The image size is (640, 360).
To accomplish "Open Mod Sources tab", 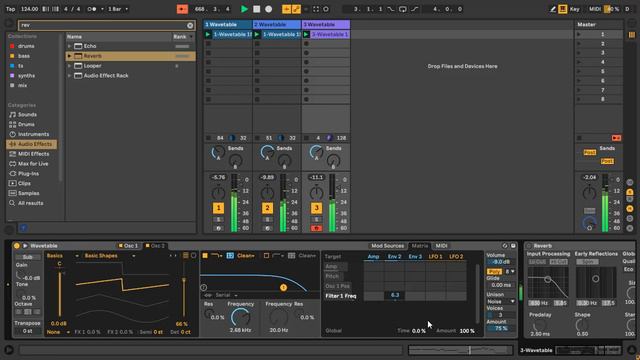I will (x=387, y=246).
